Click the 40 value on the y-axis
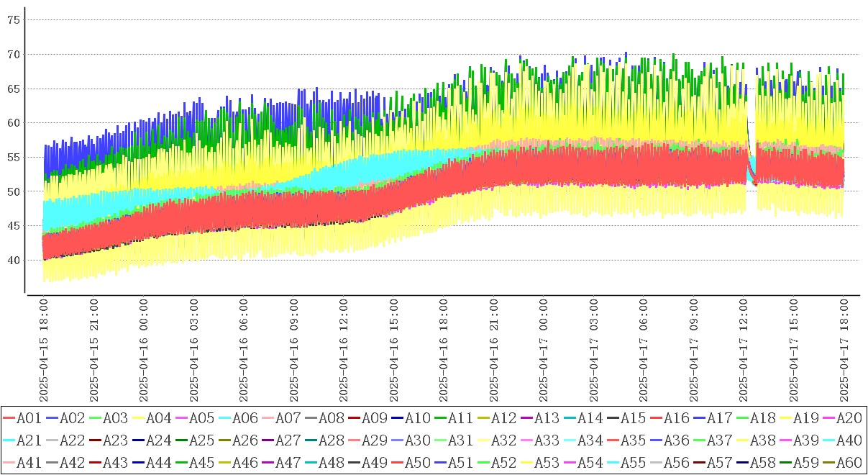Viewport: 868px width, 475px height. point(13,260)
